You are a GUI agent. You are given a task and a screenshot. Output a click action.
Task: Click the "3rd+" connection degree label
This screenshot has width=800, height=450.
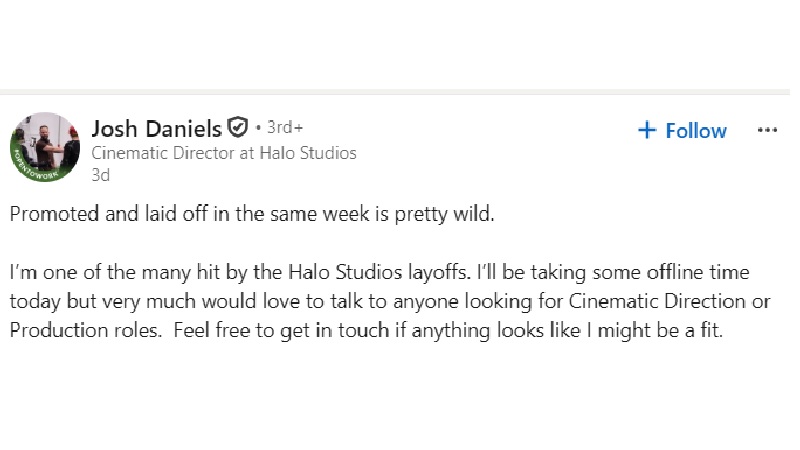coord(285,127)
